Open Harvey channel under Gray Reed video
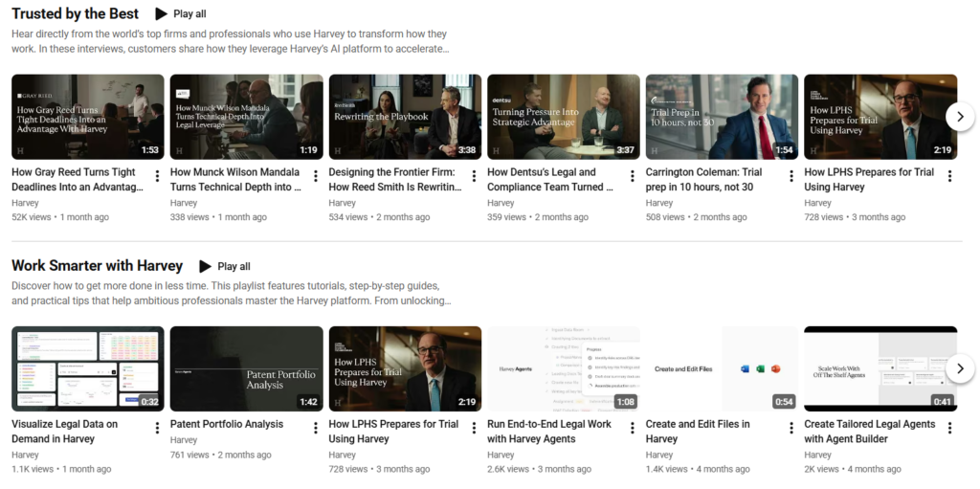The width and height of the screenshot is (980, 489). coord(25,203)
